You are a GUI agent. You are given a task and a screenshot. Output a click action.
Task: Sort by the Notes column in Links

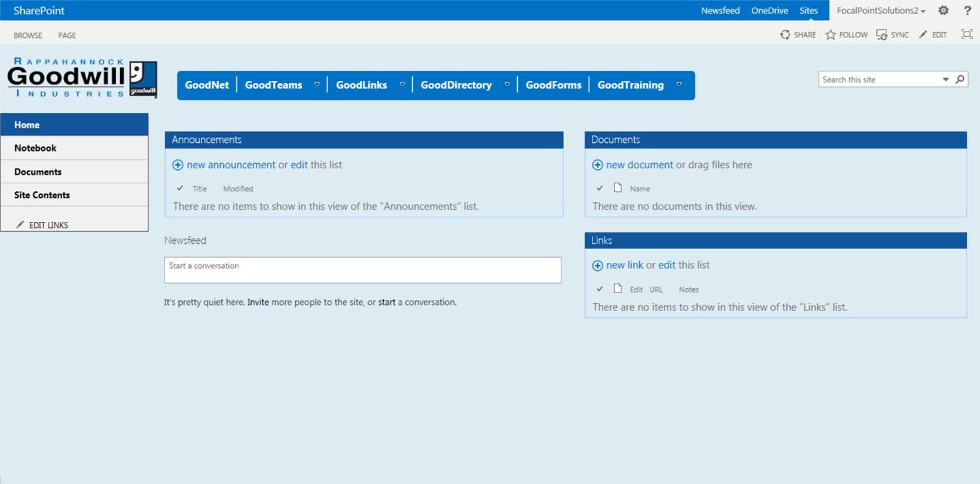pyautogui.click(x=689, y=289)
